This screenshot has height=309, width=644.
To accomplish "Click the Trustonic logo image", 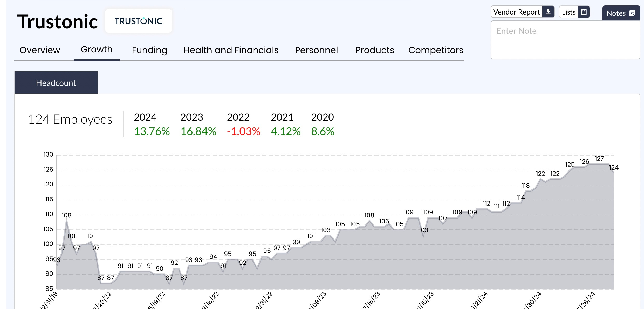I will pos(139,21).
